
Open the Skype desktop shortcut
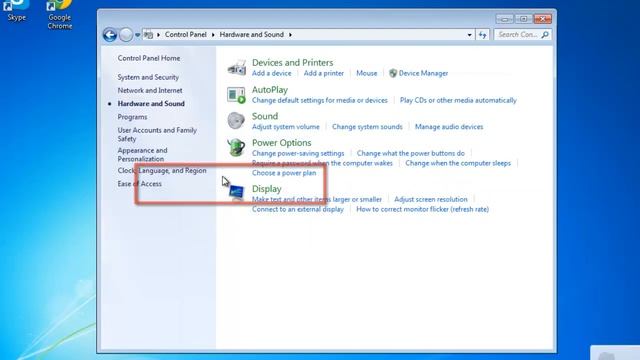(16, 11)
